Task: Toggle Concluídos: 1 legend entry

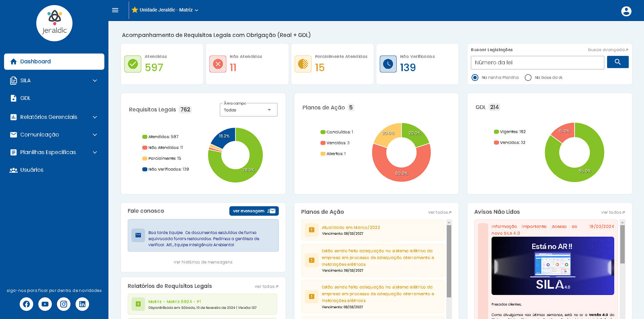Action: click(337, 132)
